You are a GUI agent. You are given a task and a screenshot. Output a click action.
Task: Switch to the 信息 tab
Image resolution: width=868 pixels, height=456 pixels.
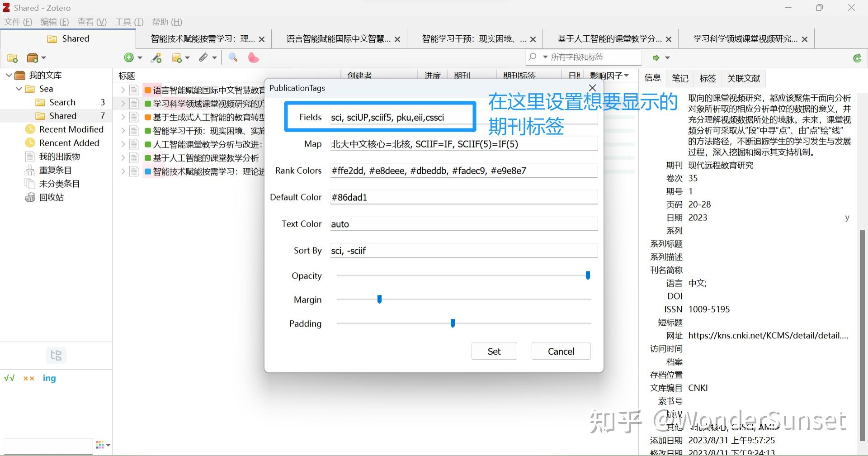click(x=652, y=78)
